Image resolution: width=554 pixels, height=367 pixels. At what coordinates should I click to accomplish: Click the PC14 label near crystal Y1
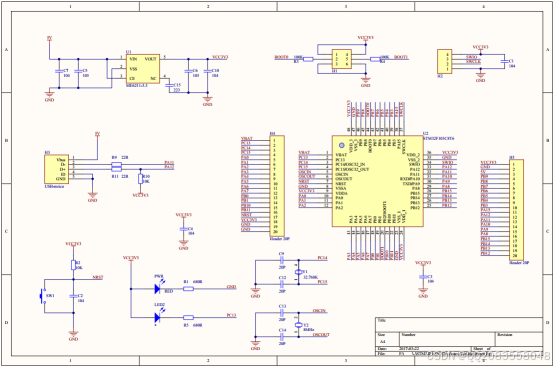322,258
